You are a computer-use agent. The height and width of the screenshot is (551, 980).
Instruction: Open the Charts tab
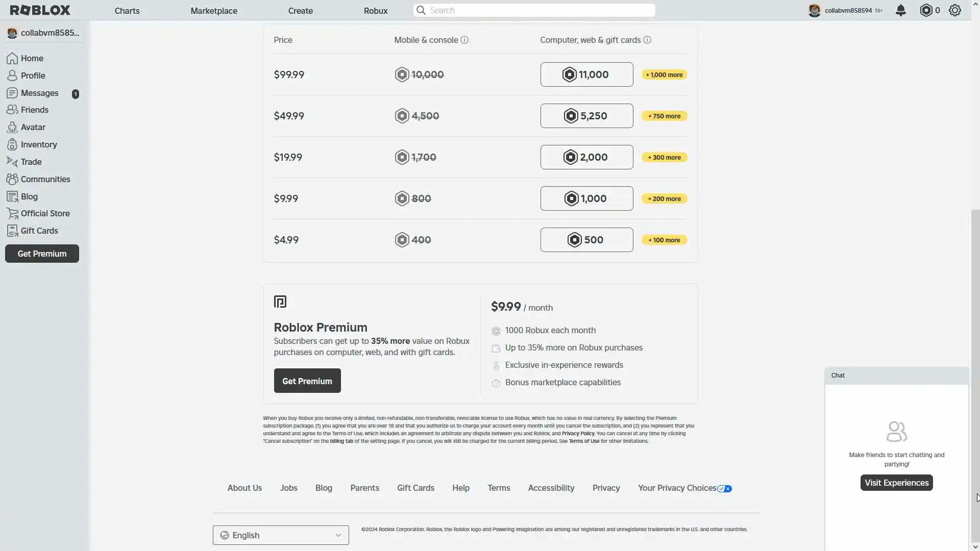point(127,11)
